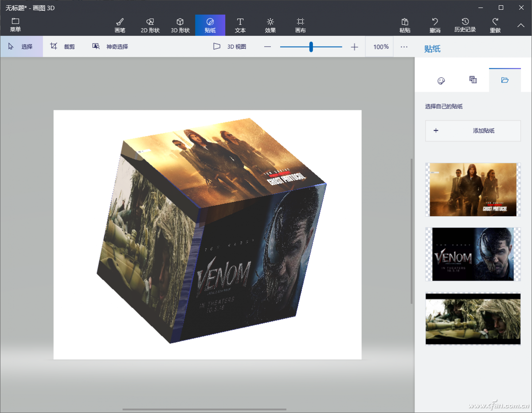The image size is (532, 413).
Task: Enable the 裁剪 crop tool
Action: (63, 47)
